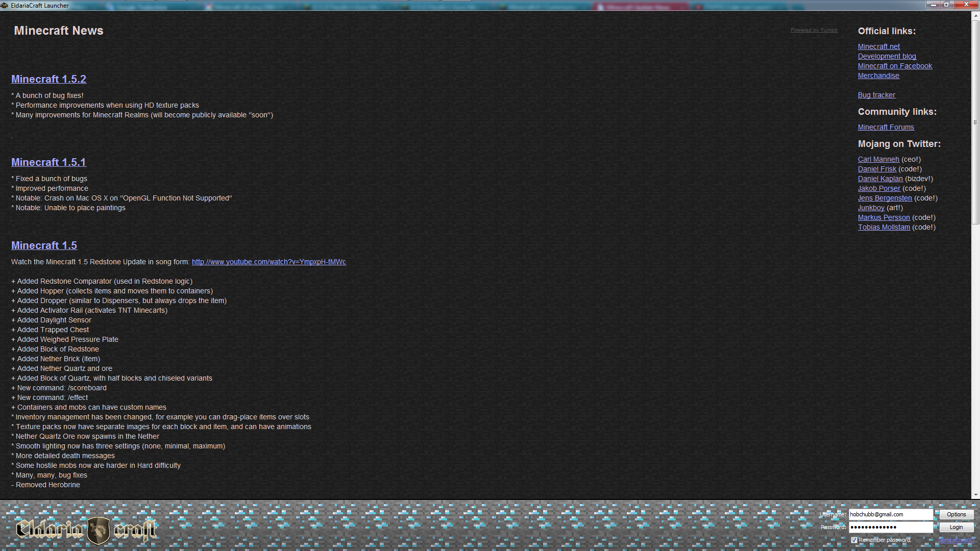Click the 'Added Nether Quartz and ore' line
The height and width of the screenshot is (551, 980).
pyautogui.click(x=62, y=368)
